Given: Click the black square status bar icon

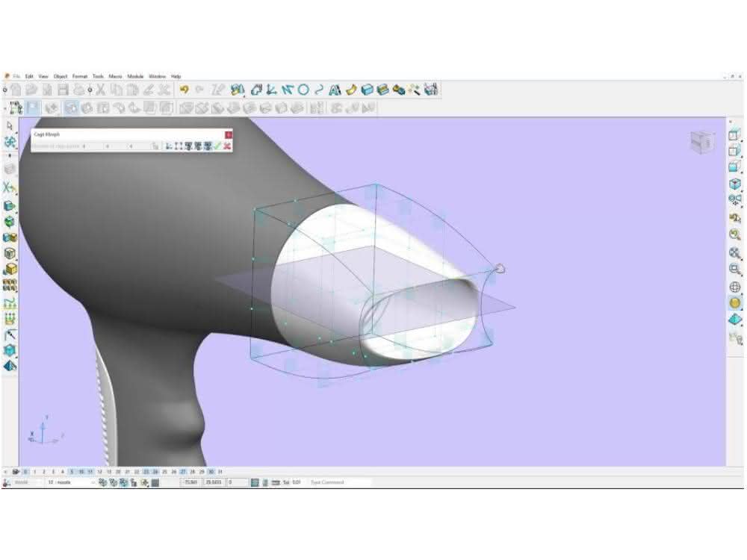Looking at the screenshot, I should pyautogui.click(x=155, y=483).
